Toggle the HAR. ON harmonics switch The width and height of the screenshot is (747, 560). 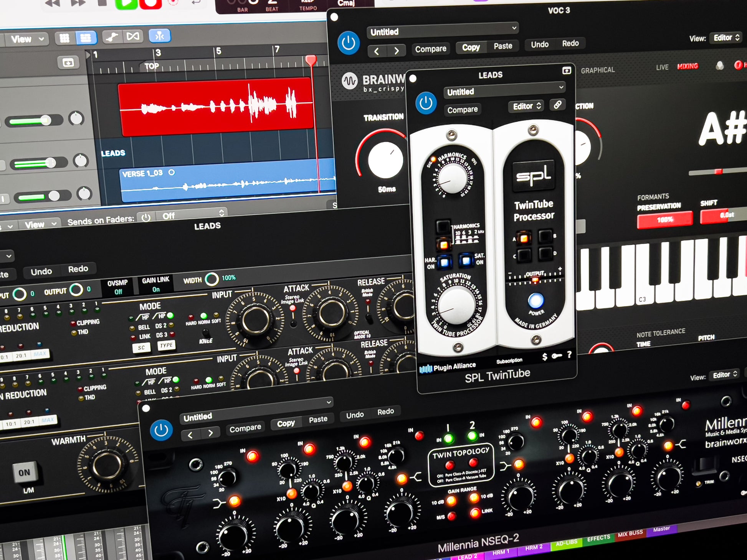click(x=444, y=262)
